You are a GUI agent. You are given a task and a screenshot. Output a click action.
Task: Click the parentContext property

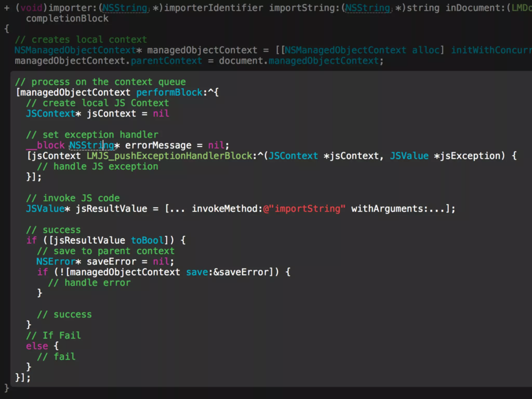point(166,61)
